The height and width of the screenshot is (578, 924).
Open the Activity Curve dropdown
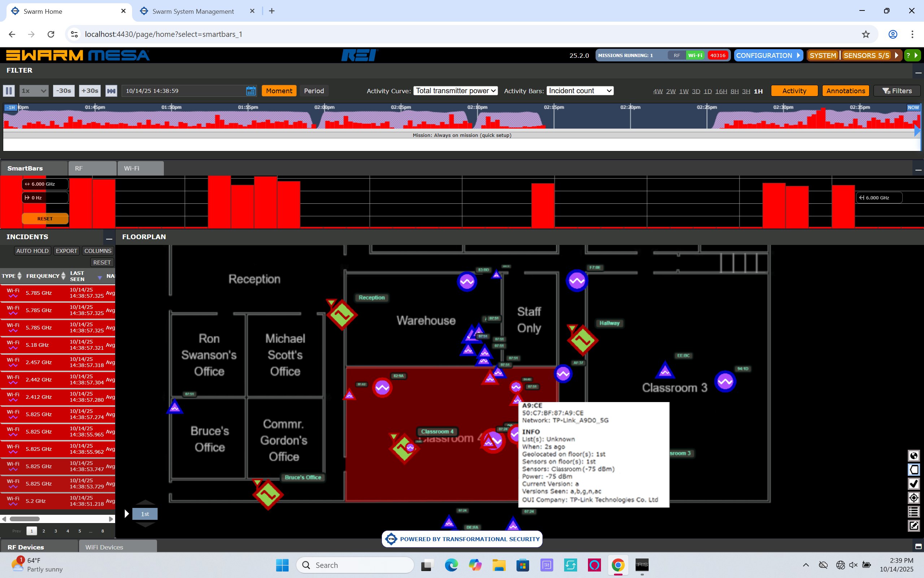click(456, 91)
